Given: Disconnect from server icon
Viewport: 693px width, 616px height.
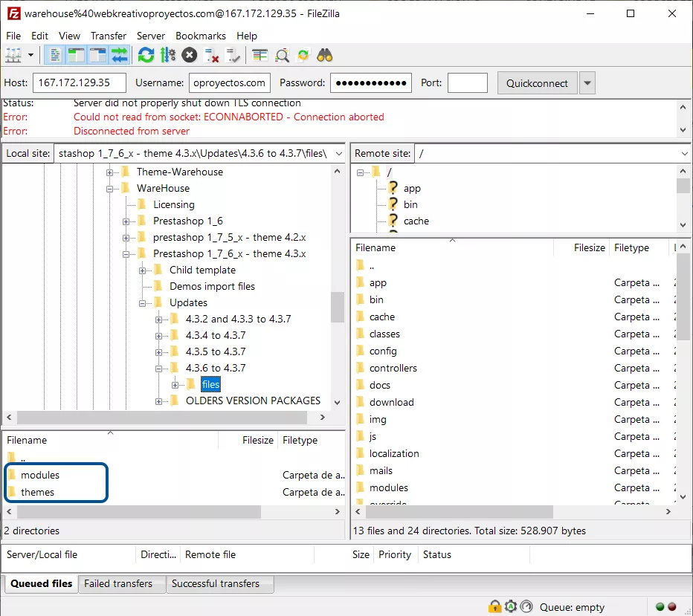Looking at the screenshot, I should click(x=211, y=55).
